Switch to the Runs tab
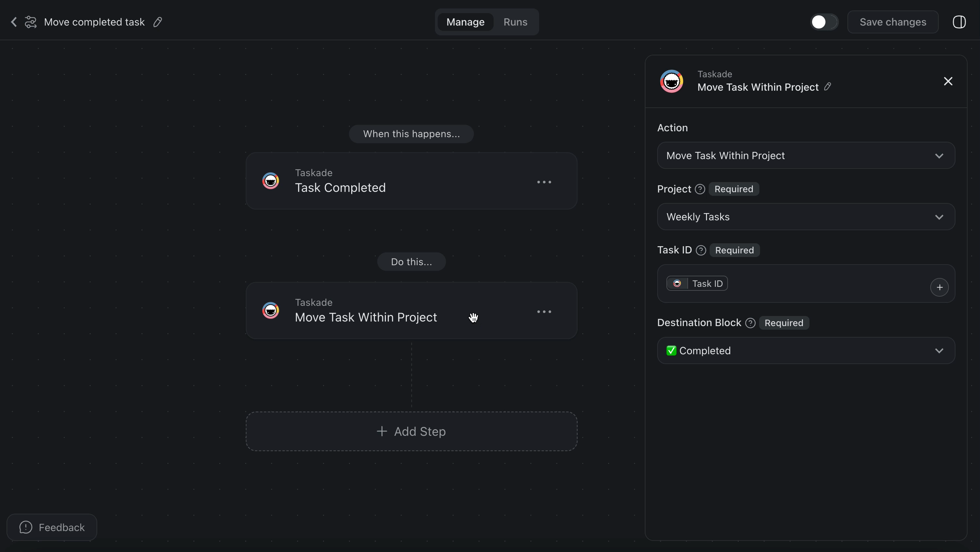The height and width of the screenshot is (552, 980). [x=515, y=22]
